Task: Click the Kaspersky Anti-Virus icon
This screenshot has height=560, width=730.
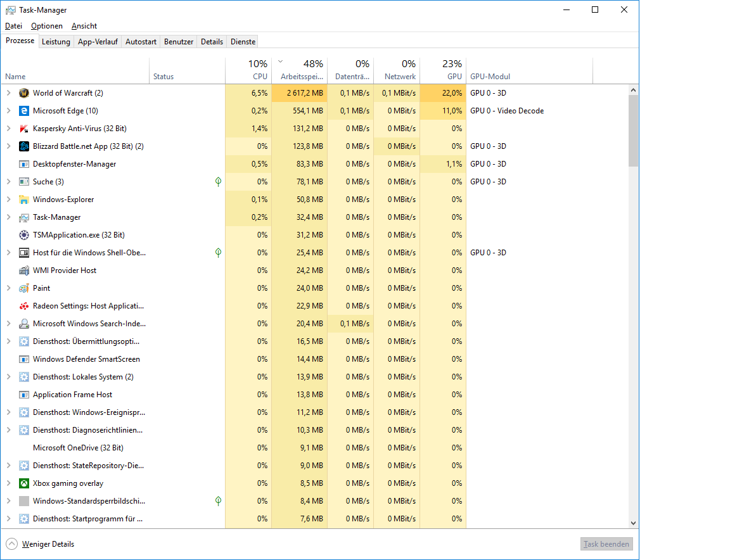Action: [x=23, y=129]
